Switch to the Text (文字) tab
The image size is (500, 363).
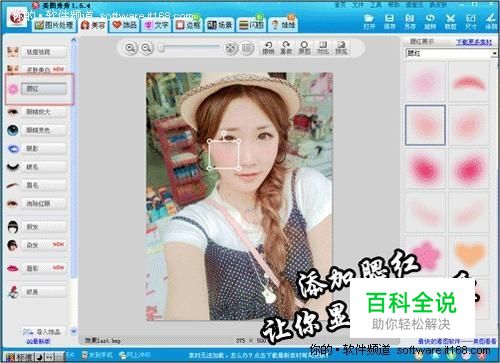pos(156,25)
